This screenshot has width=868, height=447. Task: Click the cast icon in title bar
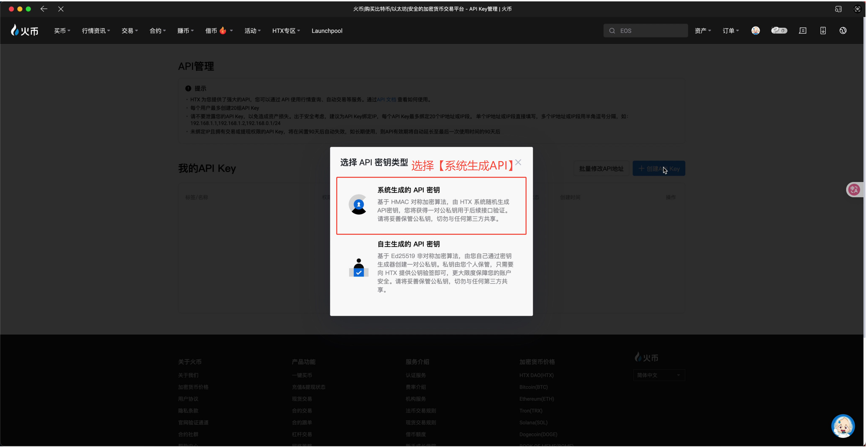pyautogui.click(x=838, y=9)
